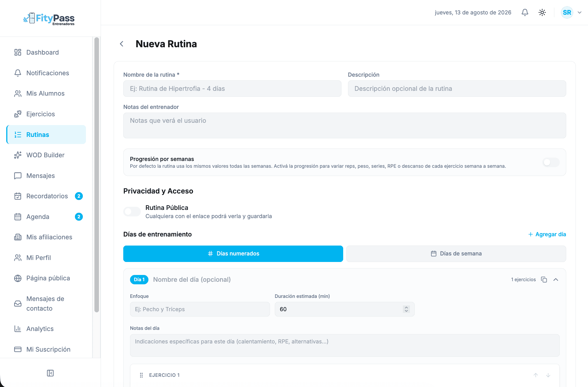
Task: Click the duration number stepper arrows
Action: tap(406, 309)
